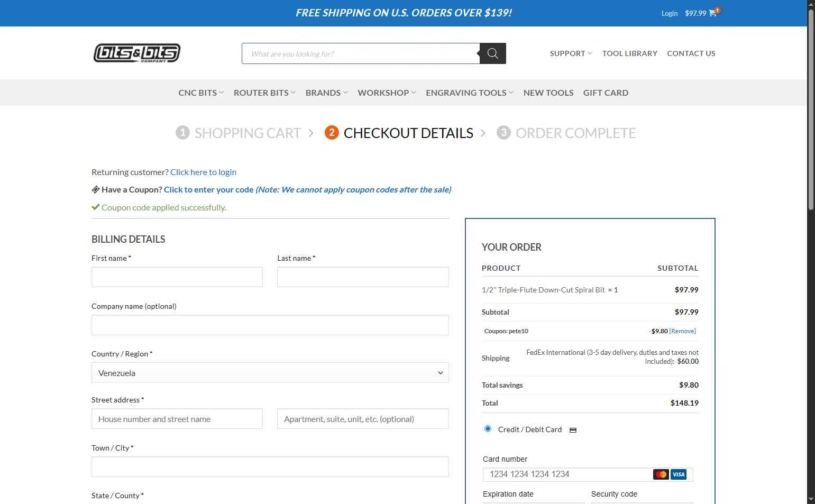Image resolution: width=815 pixels, height=504 pixels.
Task: Remove the pete10 coupon
Action: click(x=683, y=331)
